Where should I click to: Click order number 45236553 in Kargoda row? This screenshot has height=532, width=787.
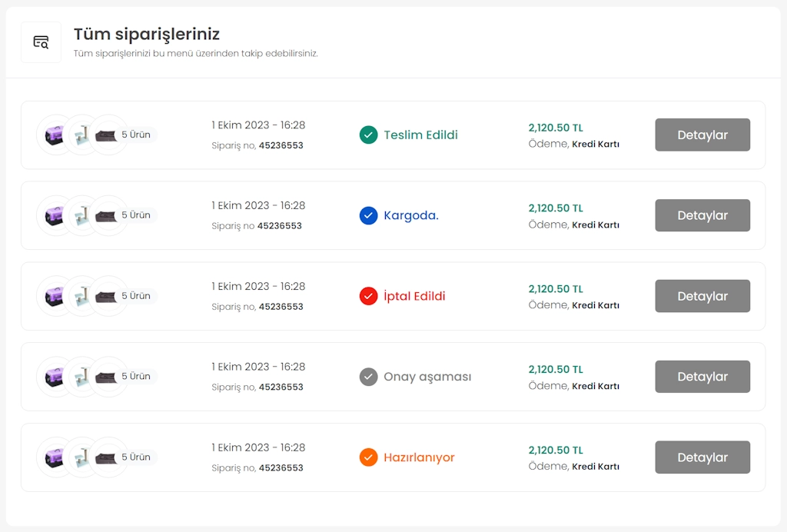(280, 226)
